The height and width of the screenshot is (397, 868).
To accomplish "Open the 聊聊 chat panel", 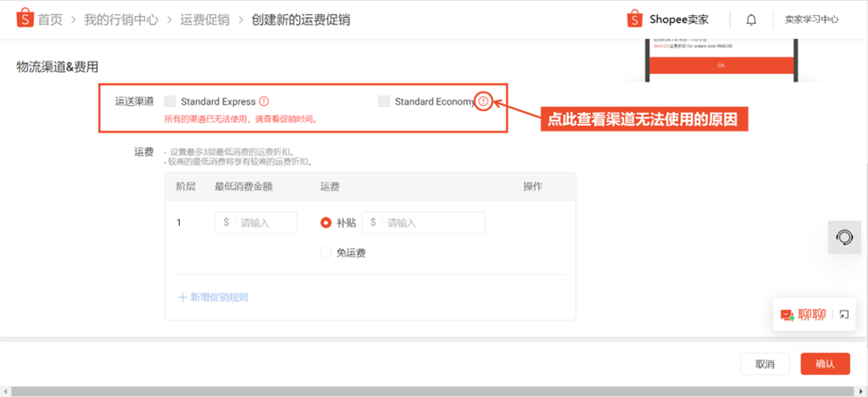I will pos(803,314).
